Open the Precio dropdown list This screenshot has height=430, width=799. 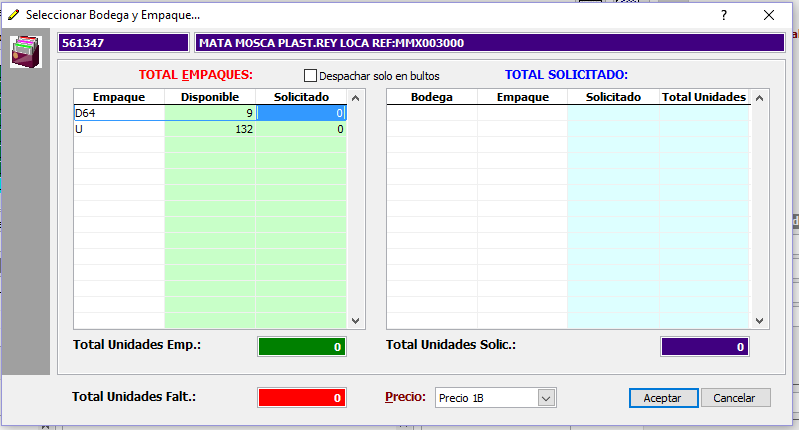point(546,398)
